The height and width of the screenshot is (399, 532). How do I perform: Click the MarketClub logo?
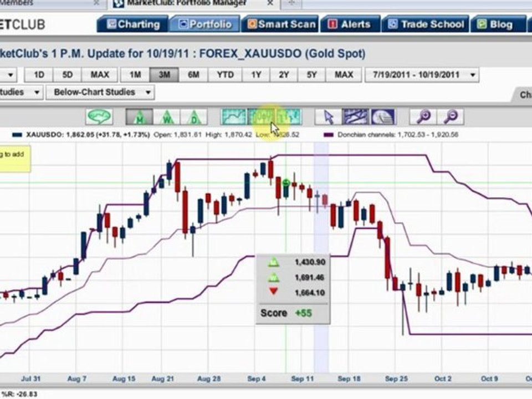(22, 24)
